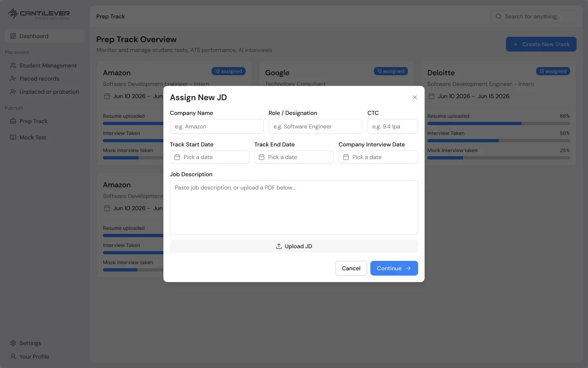Click the Placed records user-check icon
Screen dimensions: 588x368
click(13, 79)
